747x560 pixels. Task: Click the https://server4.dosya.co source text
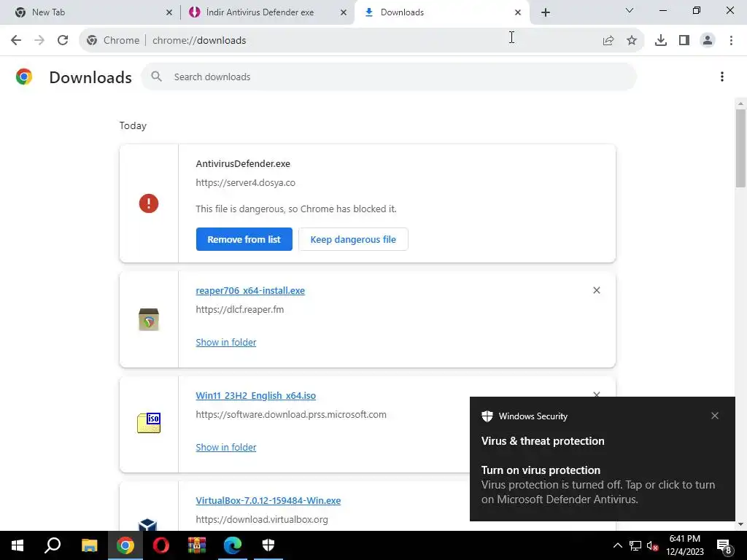click(x=245, y=182)
